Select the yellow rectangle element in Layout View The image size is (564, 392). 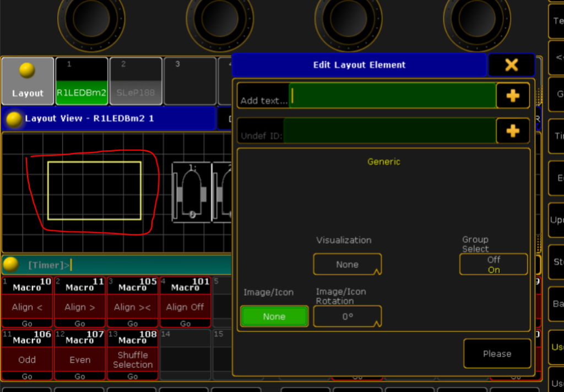pyautogui.click(x=94, y=190)
